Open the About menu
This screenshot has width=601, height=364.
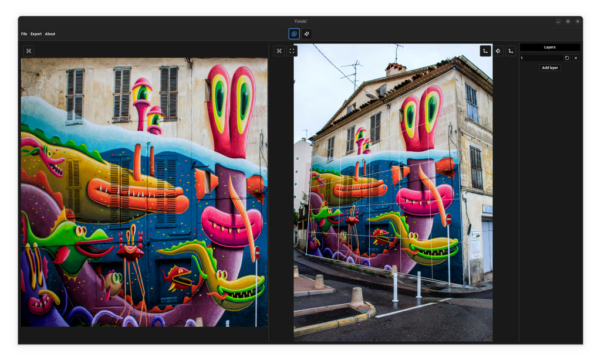point(50,34)
